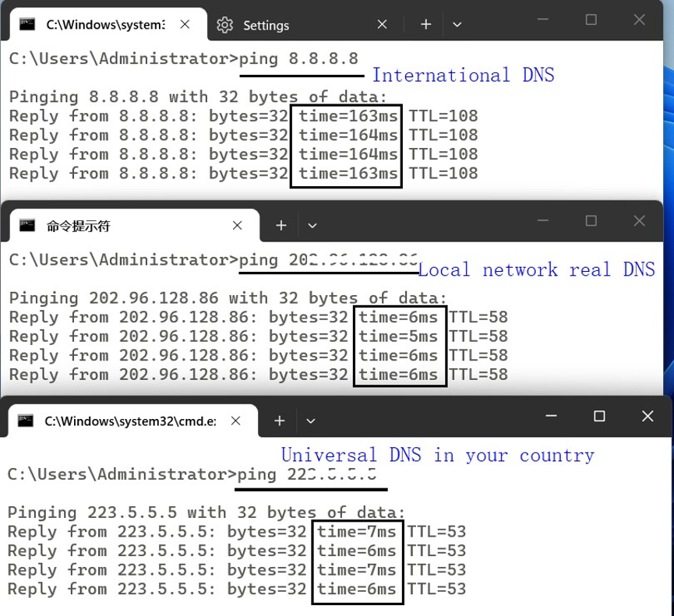Add a new tab in the 命令提示符 window

[x=281, y=226]
